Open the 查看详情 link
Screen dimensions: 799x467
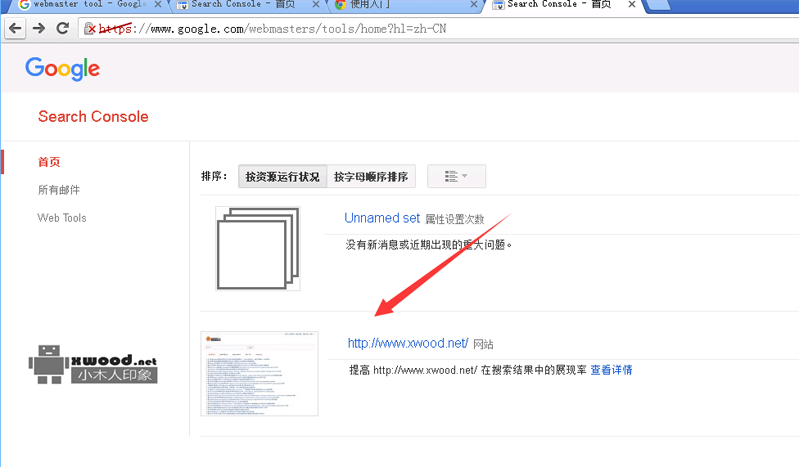tap(611, 370)
